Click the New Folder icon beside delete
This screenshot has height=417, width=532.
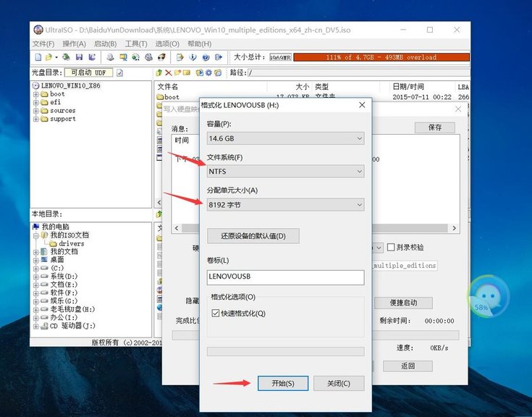[177, 72]
